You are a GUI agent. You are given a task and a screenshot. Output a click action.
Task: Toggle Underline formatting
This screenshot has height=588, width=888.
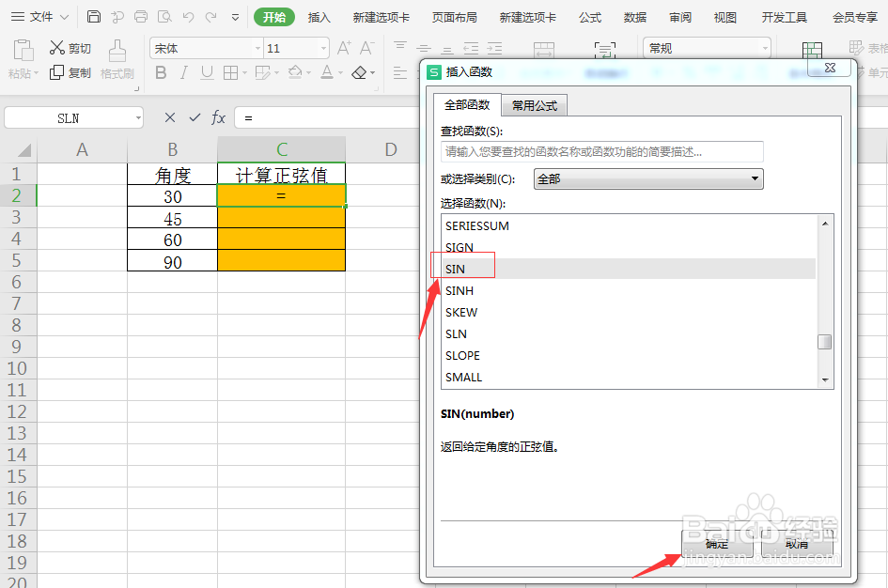point(208,72)
